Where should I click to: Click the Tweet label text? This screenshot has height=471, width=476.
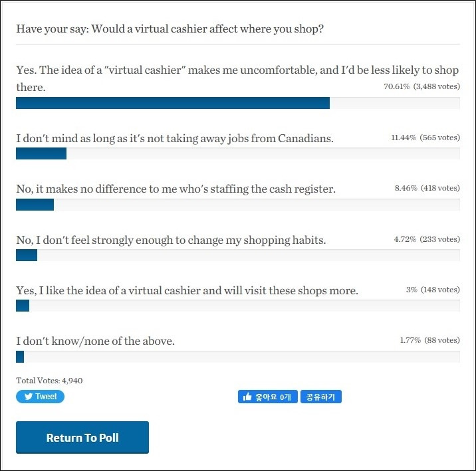46,397
